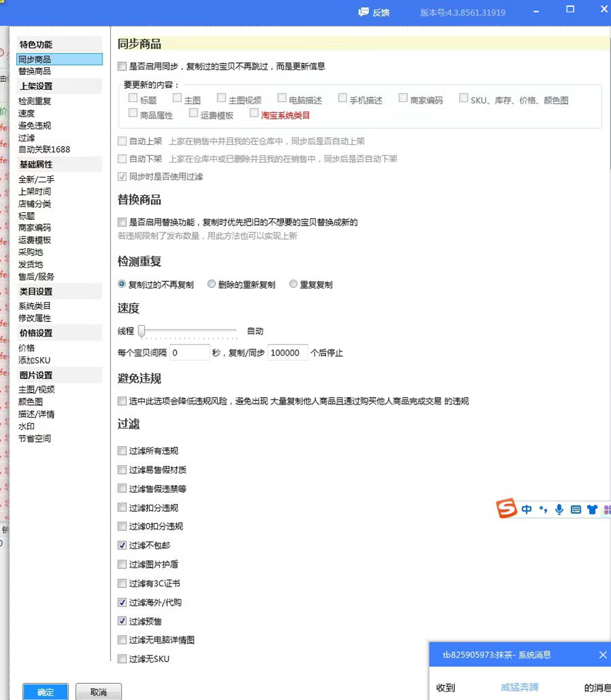
Task: Click the microphone voice input icon
Action: pos(559,510)
